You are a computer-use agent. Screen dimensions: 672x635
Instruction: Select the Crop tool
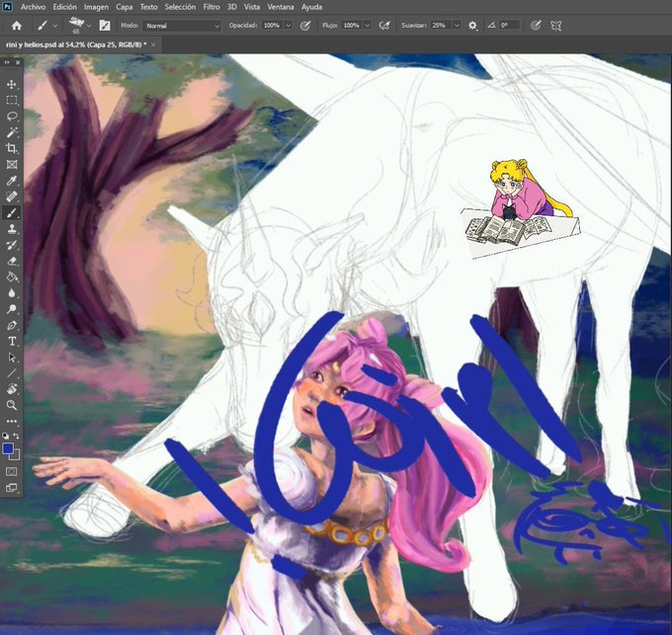(12, 148)
